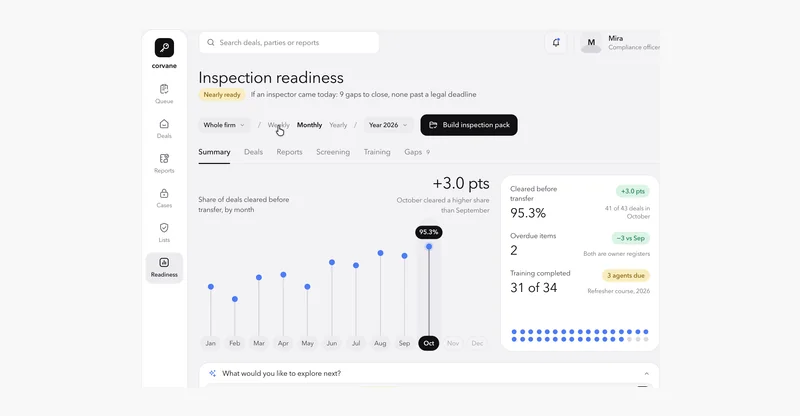Open the Lists sidebar item
The width and height of the screenshot is (800, 416).
tap(164, 233)
